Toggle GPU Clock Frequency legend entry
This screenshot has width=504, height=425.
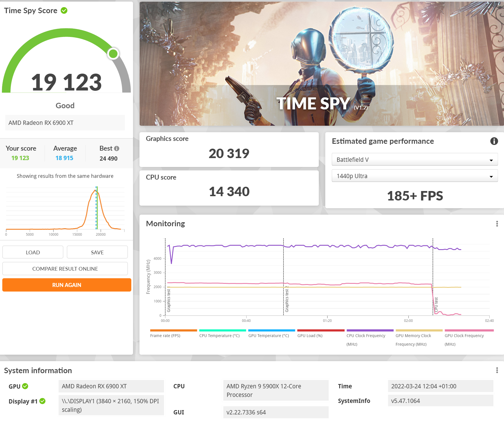click(x=469, y=338)
